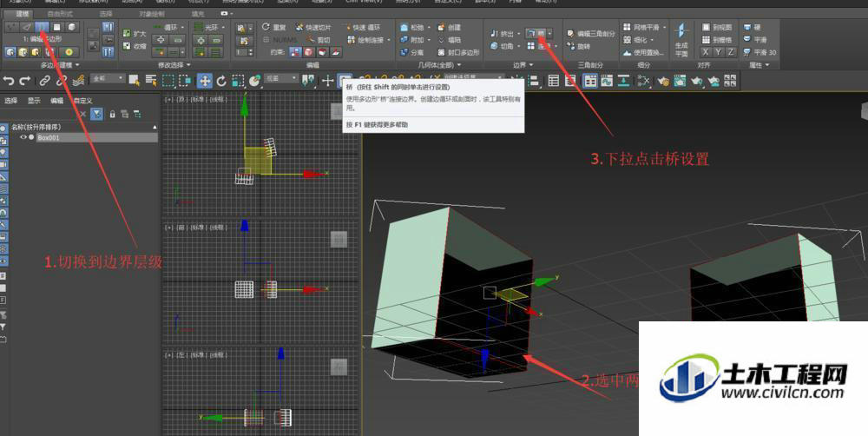Click the Undo arrow in main toolbar

coord(9,81)
